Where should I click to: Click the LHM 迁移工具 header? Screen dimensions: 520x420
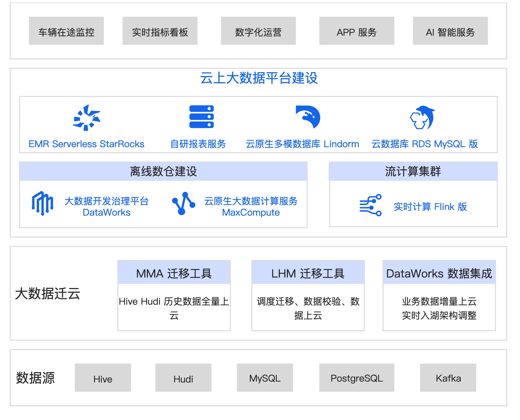pyautogui.click(x=308, y=272)
